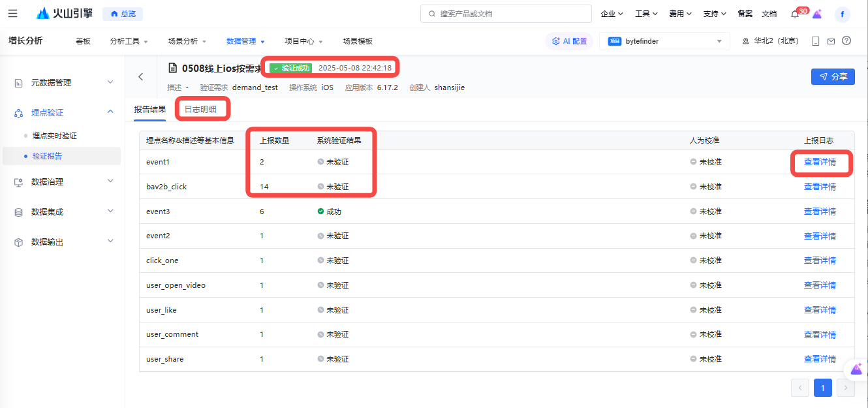
Task: Open the floating AI assistant icon
Action: tap(856, 369)
